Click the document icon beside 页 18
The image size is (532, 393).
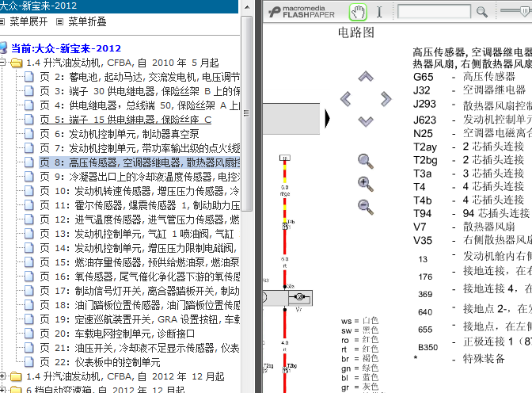click(x=29, y=305)
